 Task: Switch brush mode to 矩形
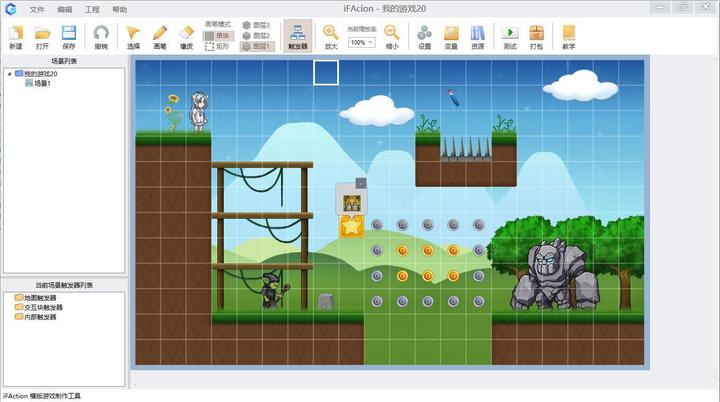click(x=218, y=46)
